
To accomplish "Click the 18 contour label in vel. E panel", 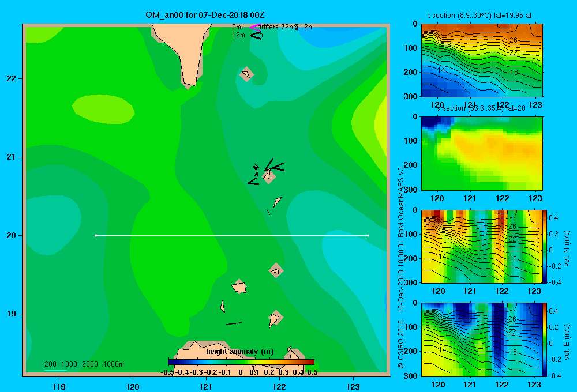I will click(x=513, y=352).
